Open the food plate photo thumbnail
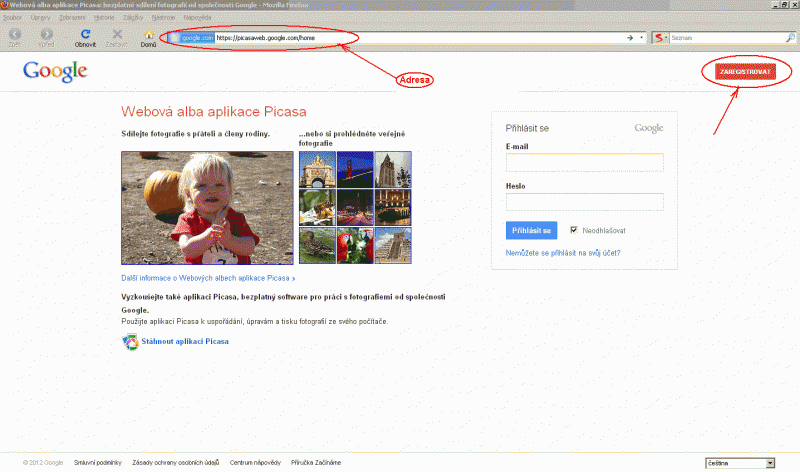Viewport: 800px width, 472px height. tap(317, 207)
